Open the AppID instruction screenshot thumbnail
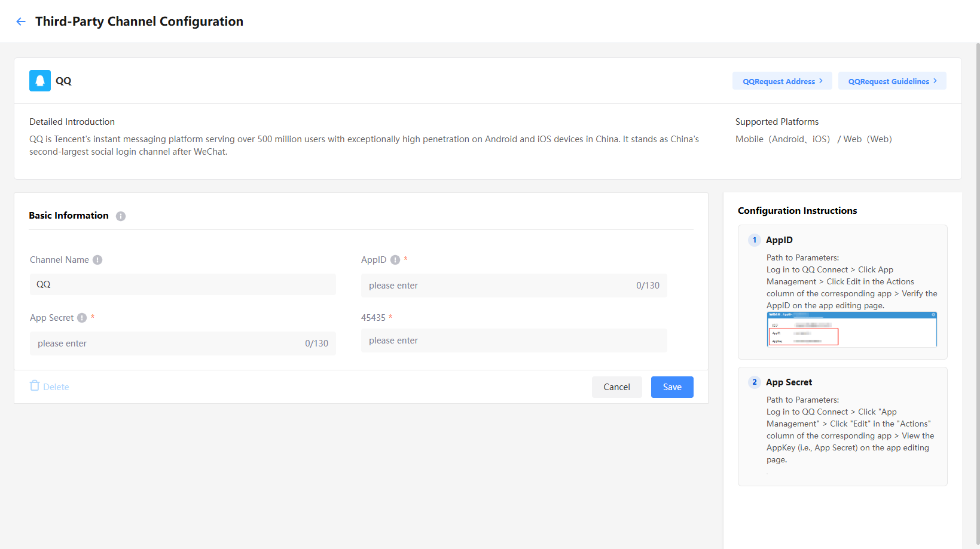 tap(852, 329)
